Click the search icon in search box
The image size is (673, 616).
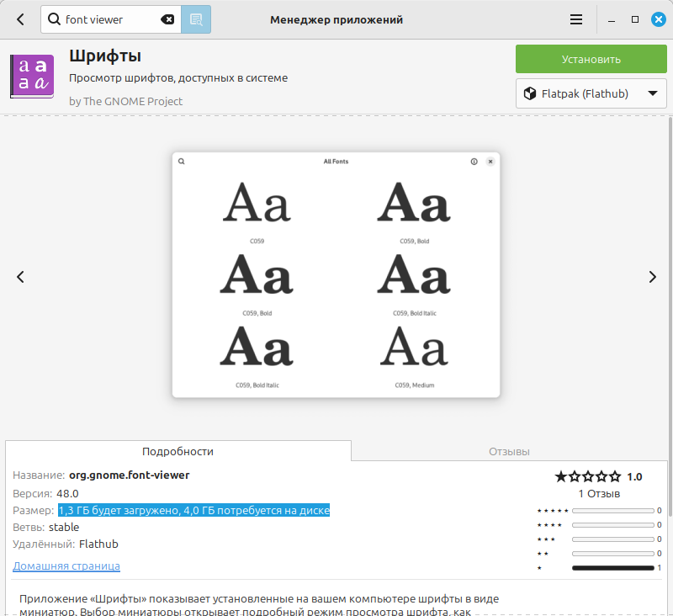[54, 19]
